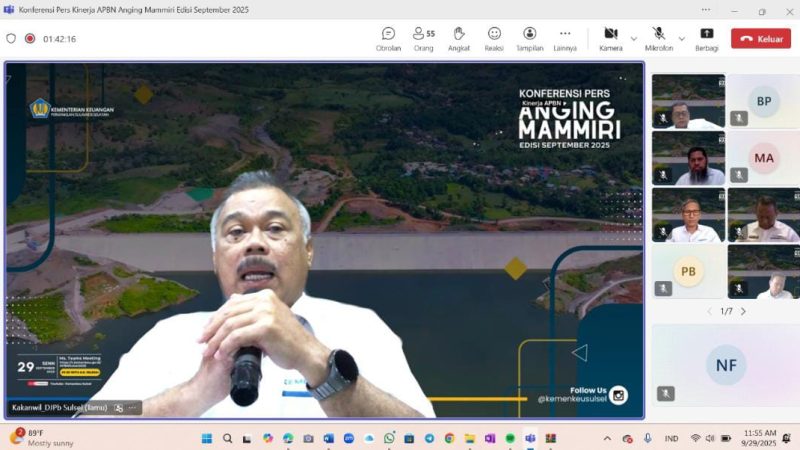
Task: Click the shield privacy icon
Action: pyautogui.click(x=11, y=39)
